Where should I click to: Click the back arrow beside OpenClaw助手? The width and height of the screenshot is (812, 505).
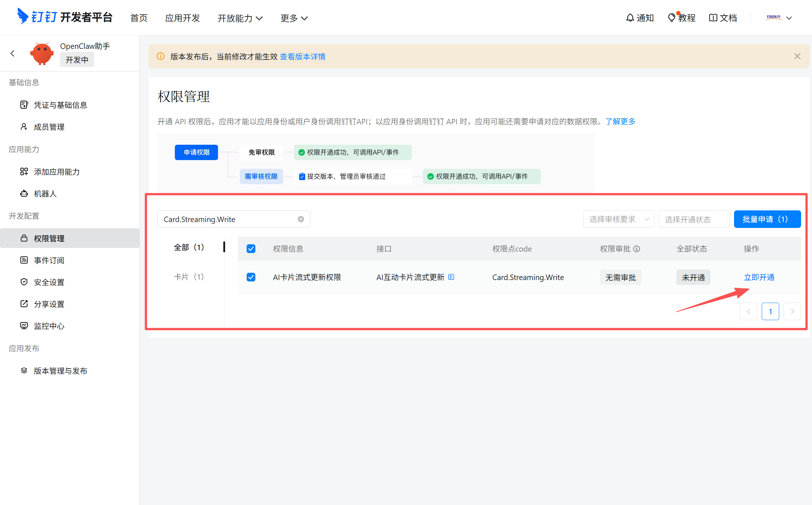click(12, 53)
